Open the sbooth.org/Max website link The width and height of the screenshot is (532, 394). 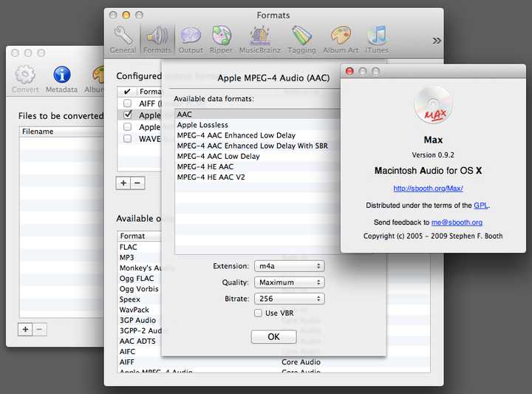tap(428, 188)
